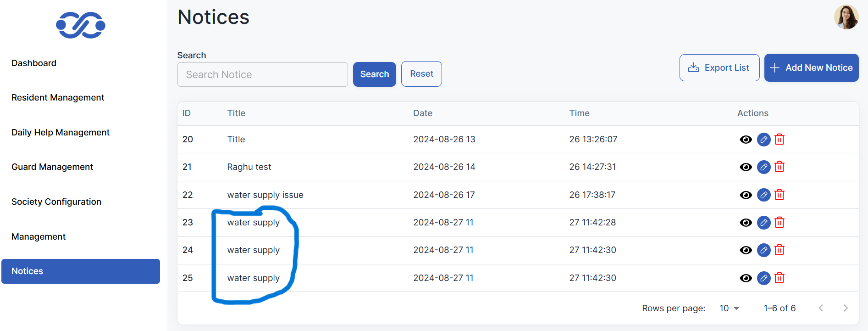Click the Add New Notice button
This screenshot has height=331, width=868.
pyautogui.click(x=811, y=68)
